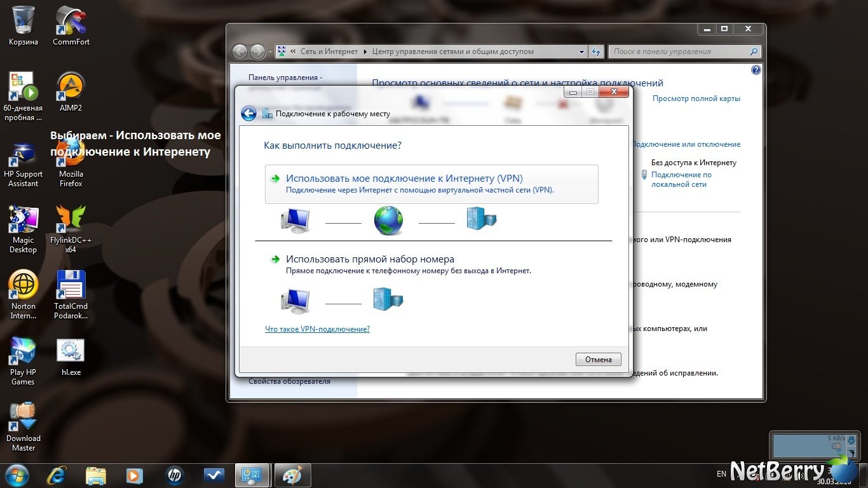The height and width of the screenshot is (488, 868).
Task: Click the Свойства обозревателя sidebar link
Action: 289,381
